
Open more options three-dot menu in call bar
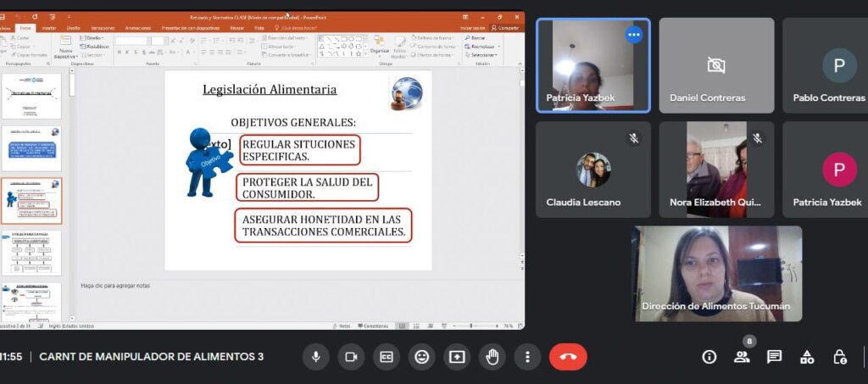(x=527, y=357)
